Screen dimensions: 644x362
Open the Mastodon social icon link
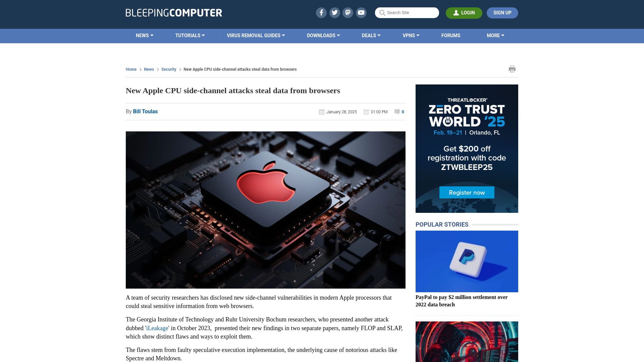tap(348, 12)
